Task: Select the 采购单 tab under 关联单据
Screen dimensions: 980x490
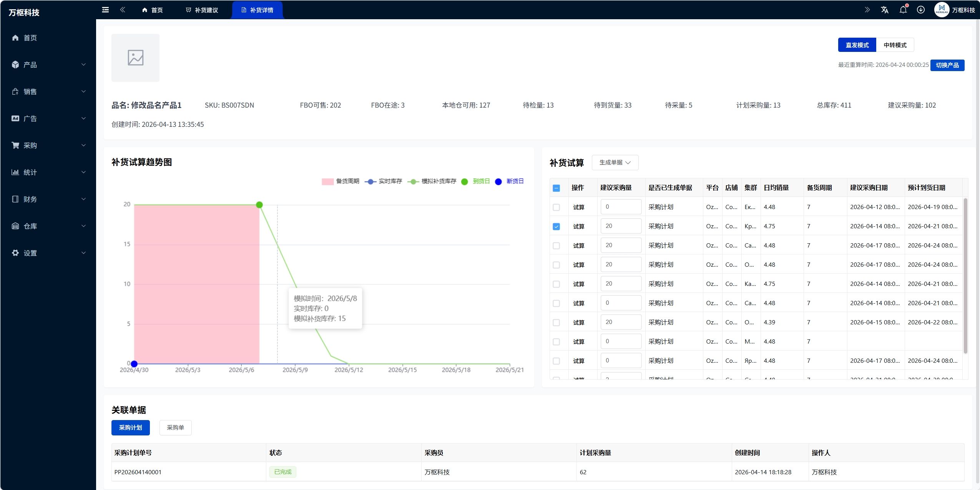Action: 175,428
